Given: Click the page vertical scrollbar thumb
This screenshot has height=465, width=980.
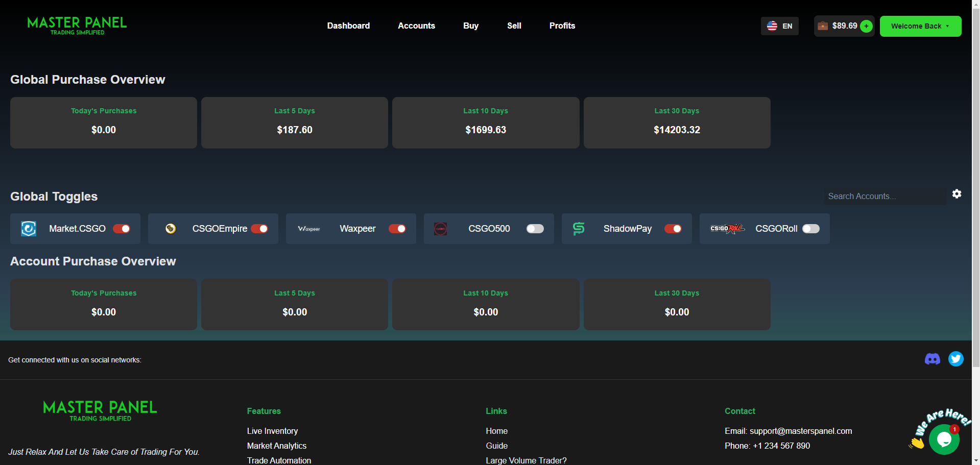Looking at the screenshot, I should pyautogui.click(x=976, y=188).
